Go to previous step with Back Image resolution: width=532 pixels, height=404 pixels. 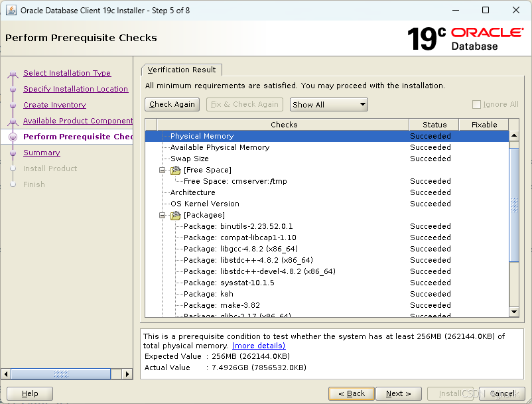tap(352, 393)
